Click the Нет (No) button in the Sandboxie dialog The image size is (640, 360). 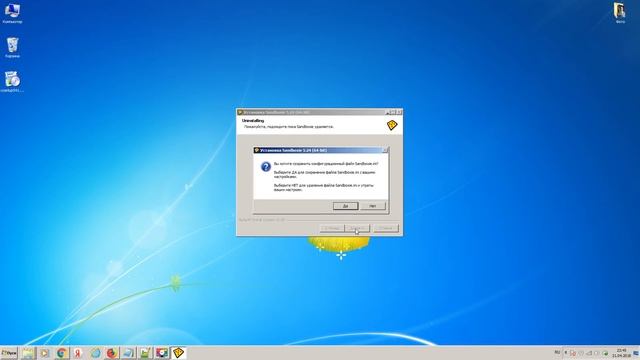pos(373,206)
